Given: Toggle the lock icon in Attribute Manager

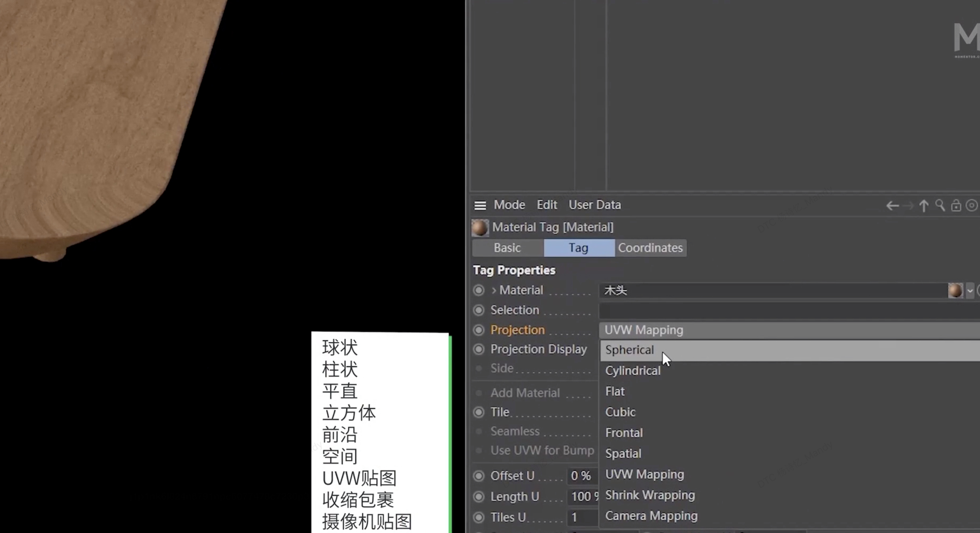Looking at the screenshot, I should tap(956, 206).
